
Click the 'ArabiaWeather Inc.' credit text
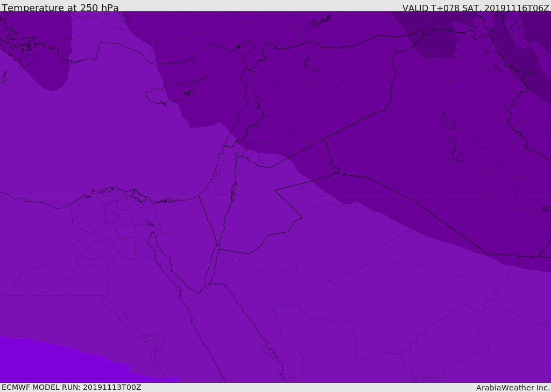(513, 388)
